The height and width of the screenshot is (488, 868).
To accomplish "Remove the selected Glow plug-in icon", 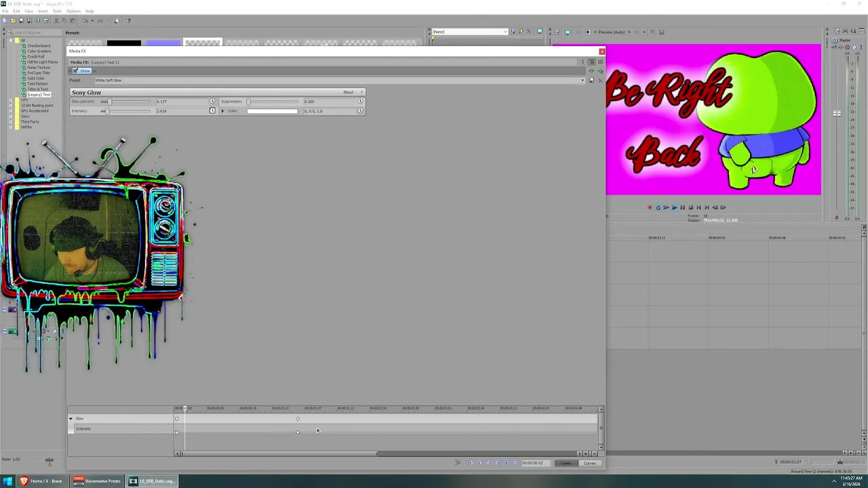I will click(x=601, y=70).
